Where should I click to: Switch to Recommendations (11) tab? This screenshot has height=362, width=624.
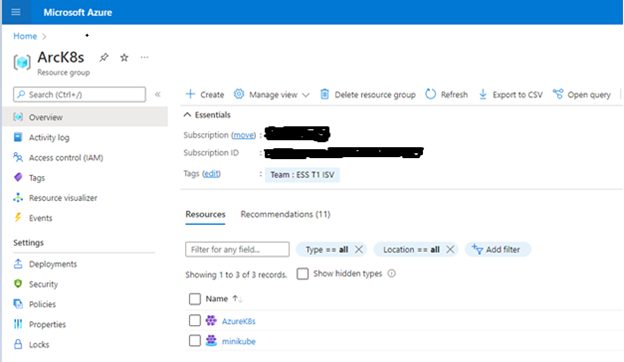tap(285, 214)
